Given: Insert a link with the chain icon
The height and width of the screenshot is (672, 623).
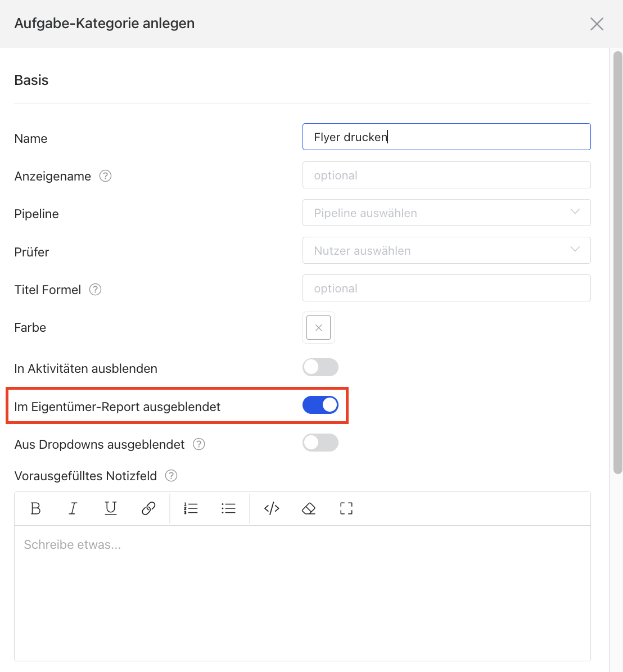Looking at the screenshot, I should [148, 508].
